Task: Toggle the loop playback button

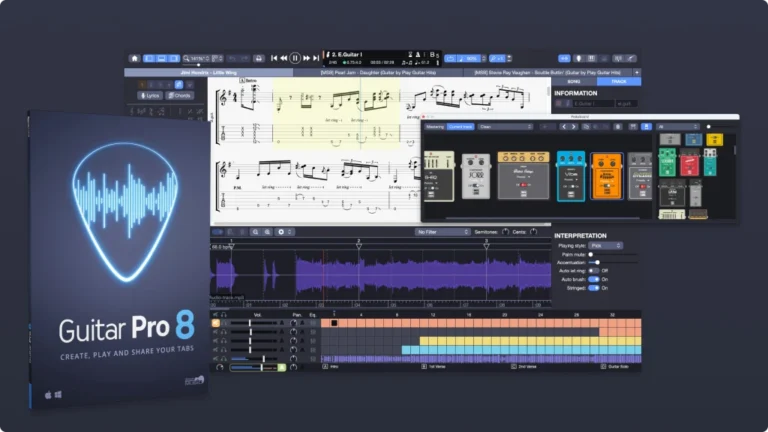Action: 450,58
